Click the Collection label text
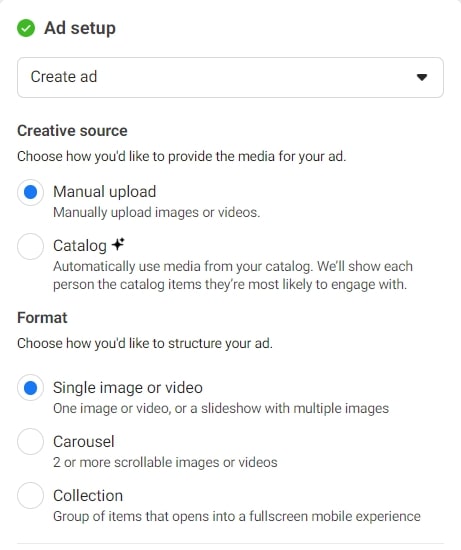 pos(88,496)
